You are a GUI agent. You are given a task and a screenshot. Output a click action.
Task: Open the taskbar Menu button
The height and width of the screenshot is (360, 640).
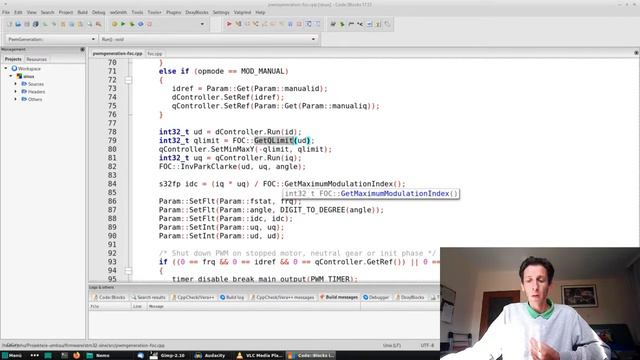pos(11,356)
